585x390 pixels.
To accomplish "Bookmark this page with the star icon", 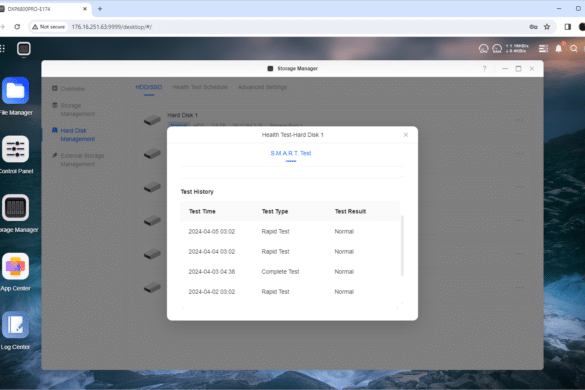I will [x=547, y=26].
